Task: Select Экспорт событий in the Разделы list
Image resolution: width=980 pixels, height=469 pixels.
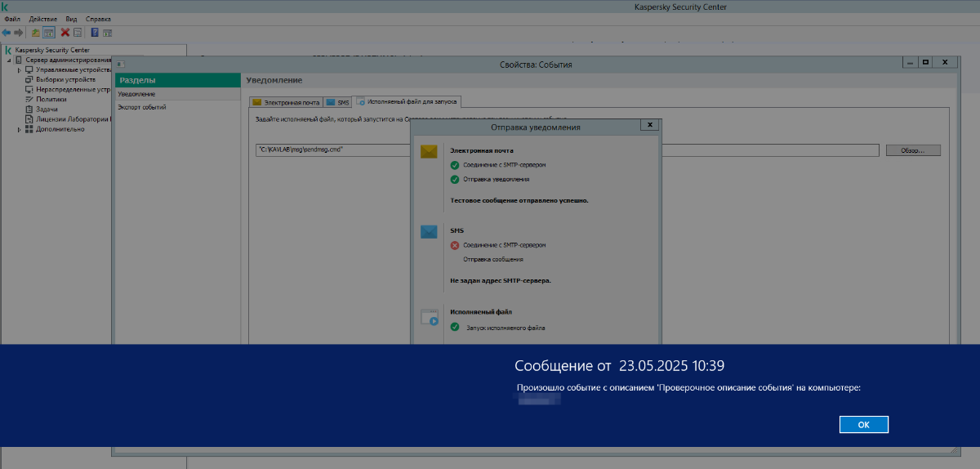Action: [177, 107]
